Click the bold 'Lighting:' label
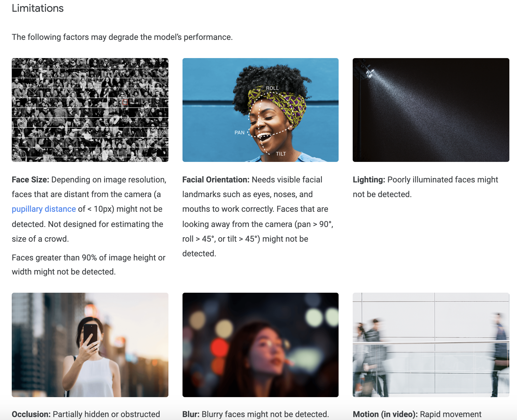The image size is (517, 420). coord(369,180)
